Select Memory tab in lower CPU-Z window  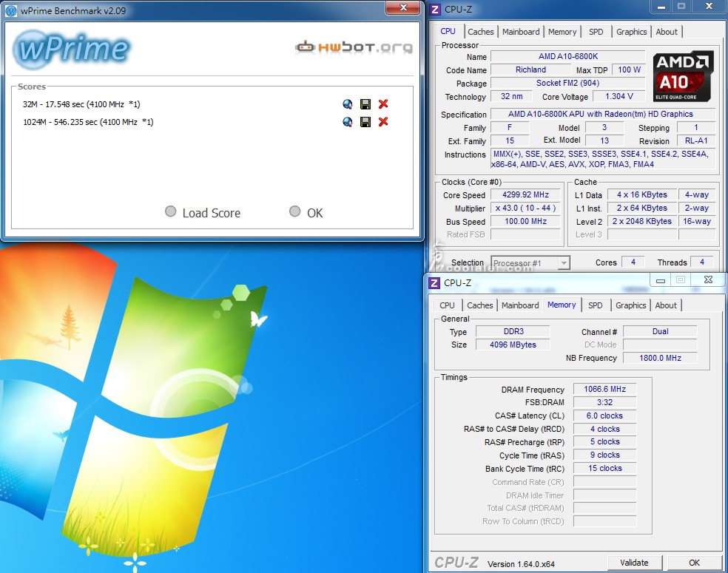562,305
